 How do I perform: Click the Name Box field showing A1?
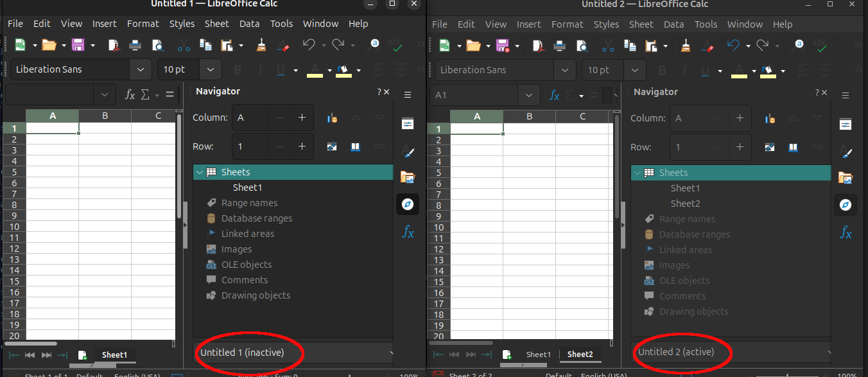coord(474,95)
